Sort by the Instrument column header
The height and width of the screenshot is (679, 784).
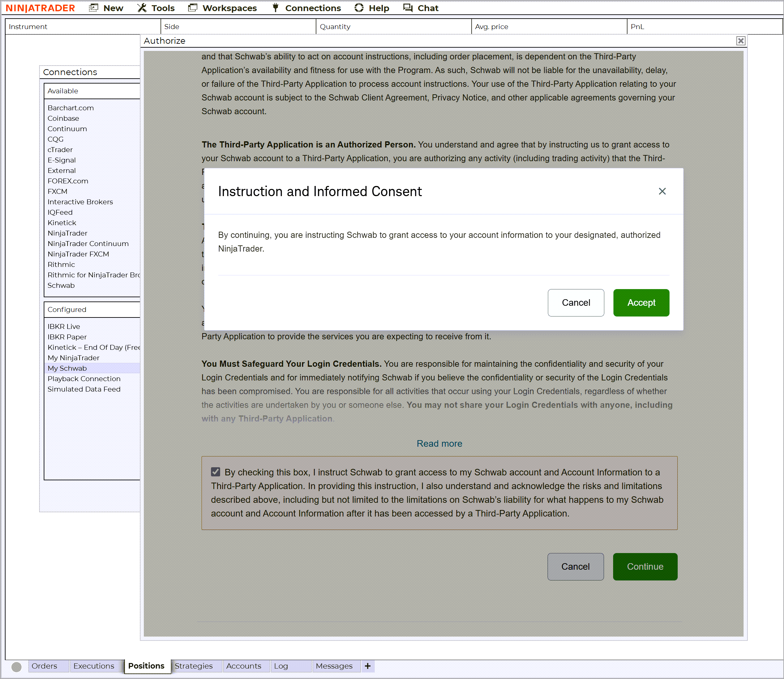click(28, 26)
